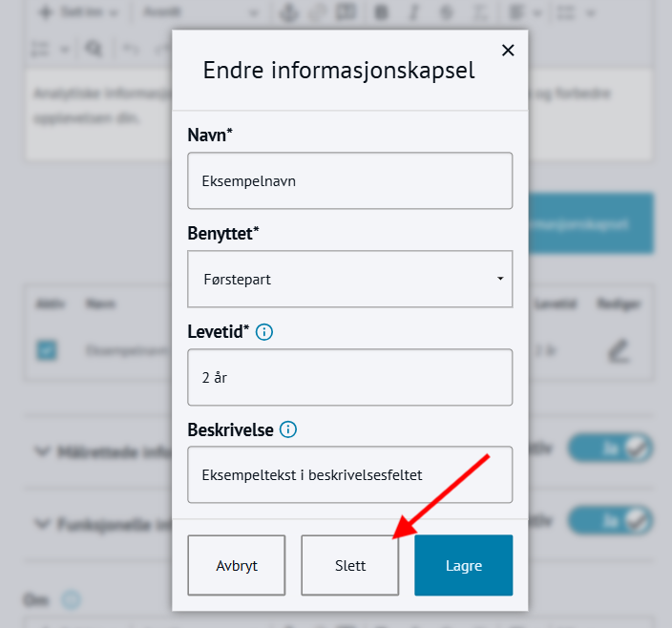Click the pencil icon under Rediger

tap(619, 350)
